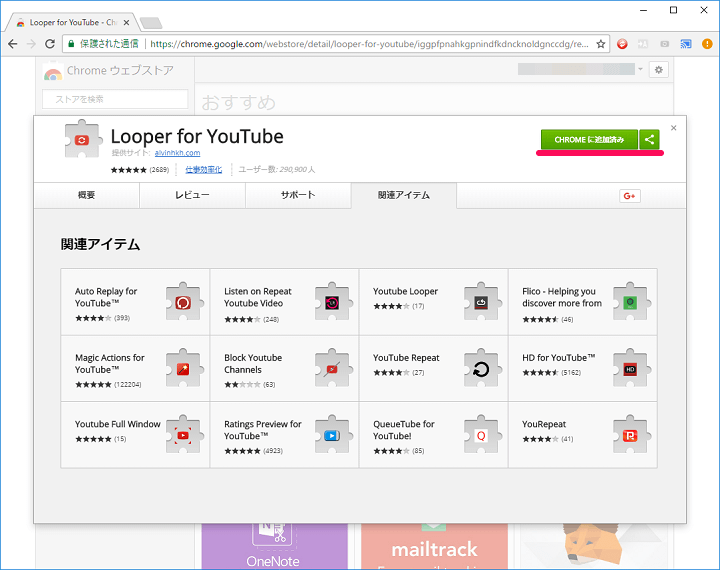
Task: Click the Block Youtube Channels title
Action: (253, 364)
